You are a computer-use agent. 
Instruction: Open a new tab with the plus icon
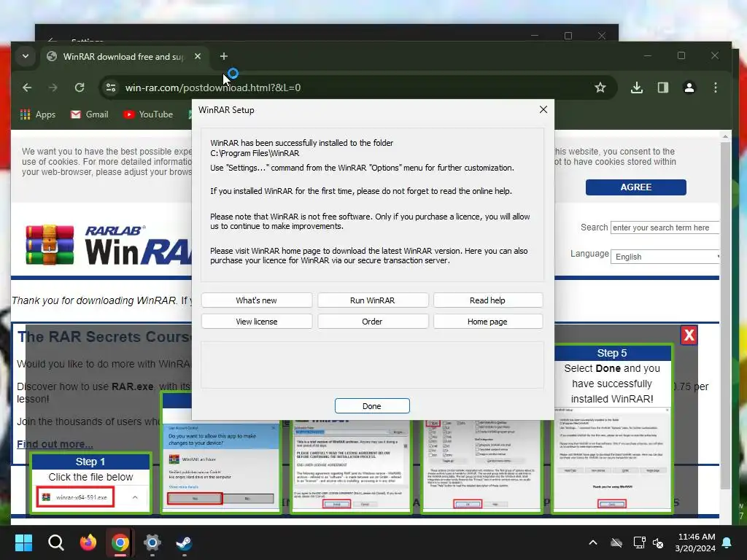[x=223, y=56]
